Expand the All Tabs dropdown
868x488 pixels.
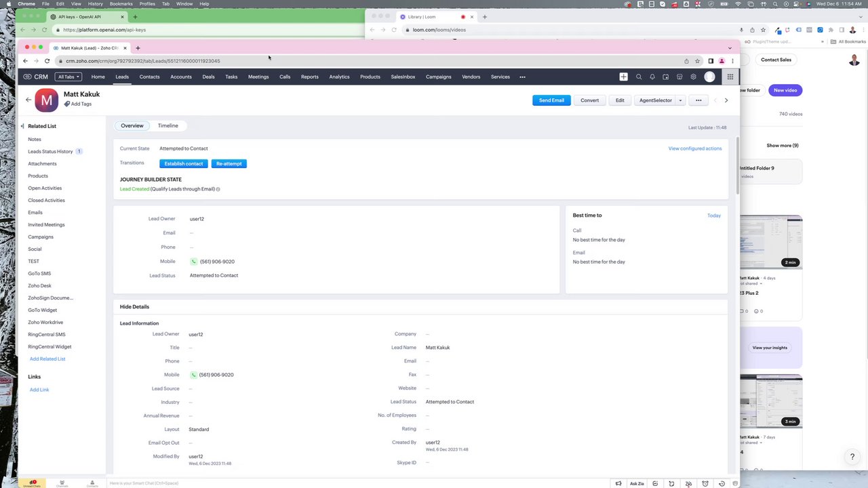pyautogui.click(x=68, y=77)
